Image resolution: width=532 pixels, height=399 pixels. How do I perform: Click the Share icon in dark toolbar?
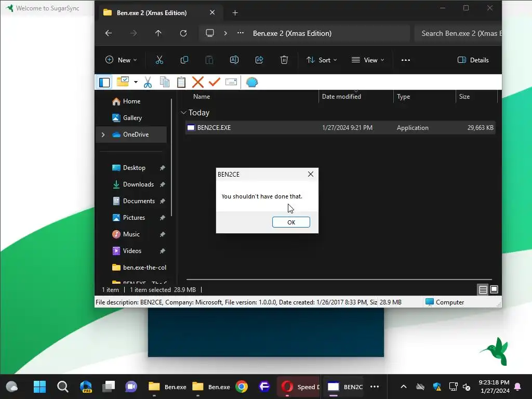pyautogui.click(x=259, y=60)
